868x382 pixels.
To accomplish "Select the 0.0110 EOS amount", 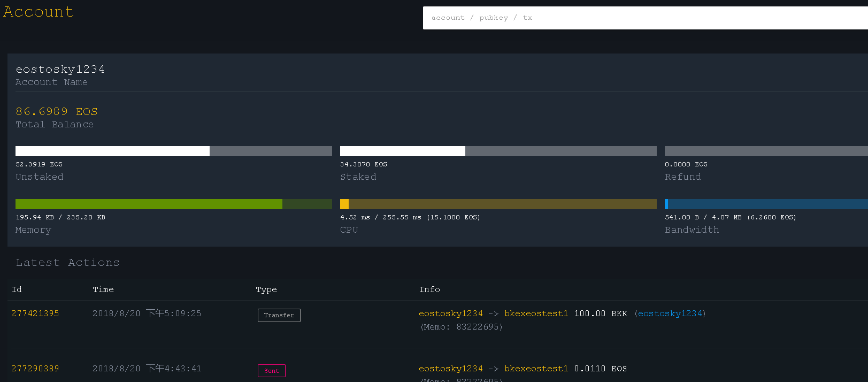I will click(601, 369).
